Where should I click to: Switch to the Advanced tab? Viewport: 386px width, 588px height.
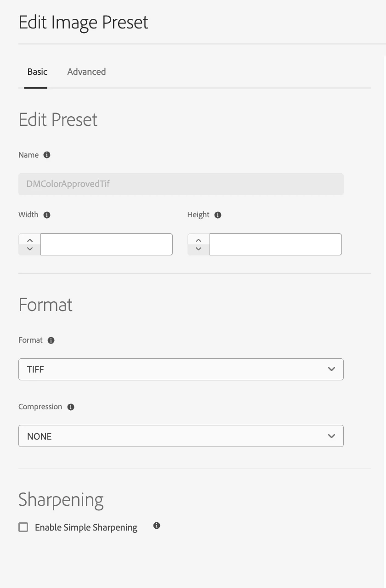pos(86,72)
